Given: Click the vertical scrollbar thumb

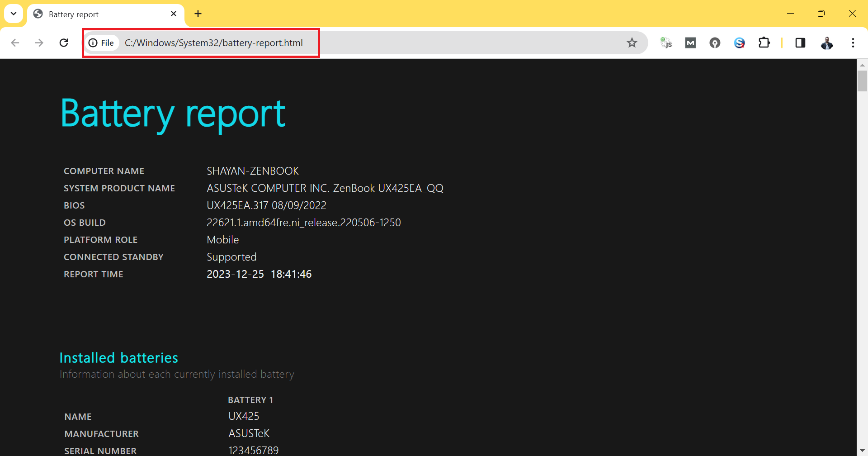Looking at the screenshot, I should pos(862,81).
